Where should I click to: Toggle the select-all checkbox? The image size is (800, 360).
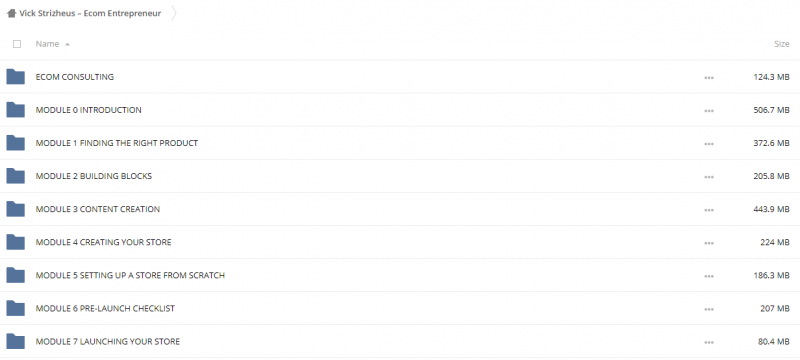(17, 44)
